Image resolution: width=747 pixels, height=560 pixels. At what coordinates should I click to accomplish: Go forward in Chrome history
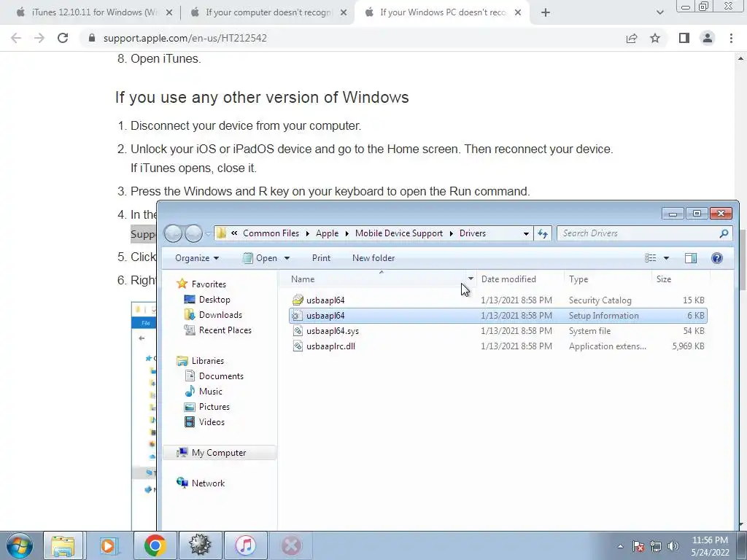point(39,38)
